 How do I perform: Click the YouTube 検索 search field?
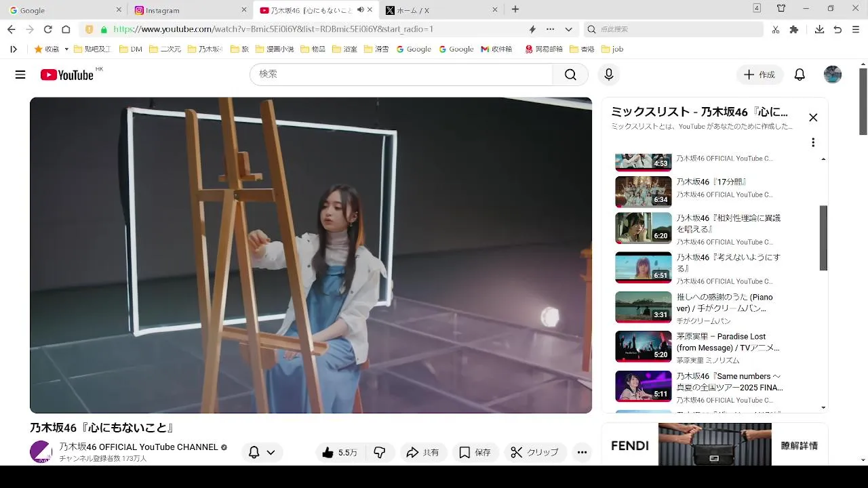coord(401,75)
